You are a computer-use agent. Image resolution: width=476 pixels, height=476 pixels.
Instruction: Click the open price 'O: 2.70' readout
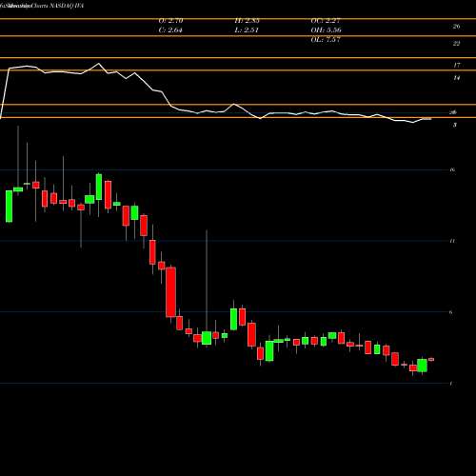(170, 21)
